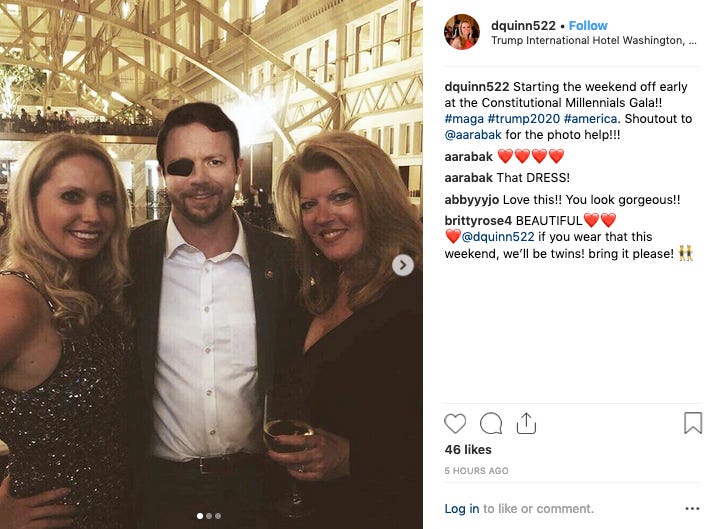Open comments with the speech bubble icon
The height and width of the screenshot is (529, 717).
coord(491,423)
